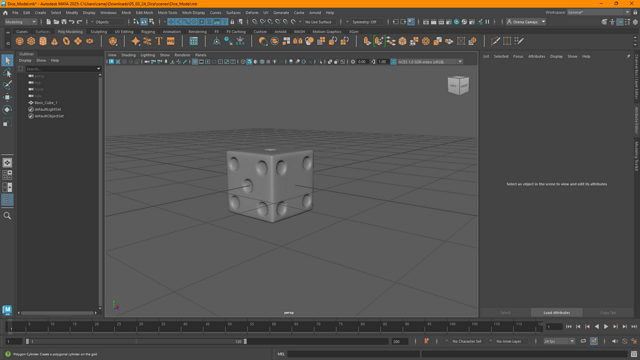The height and width of the screenshot is (360, 640).
Task: Toggle the audio mute speaker icon
Action: pos(615,341)
